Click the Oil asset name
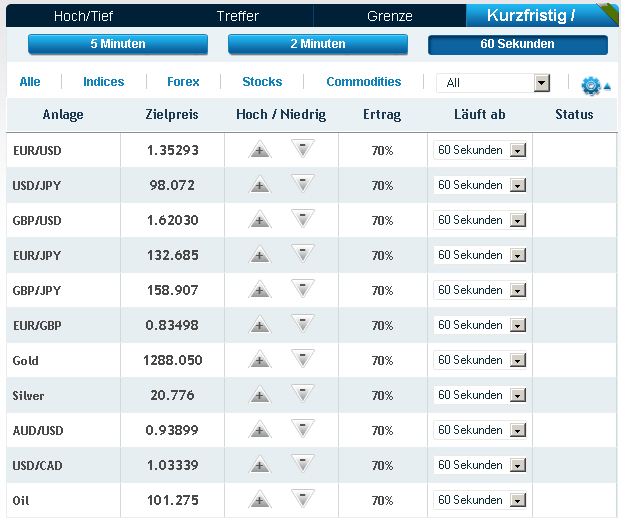 [x=21, y=501]
